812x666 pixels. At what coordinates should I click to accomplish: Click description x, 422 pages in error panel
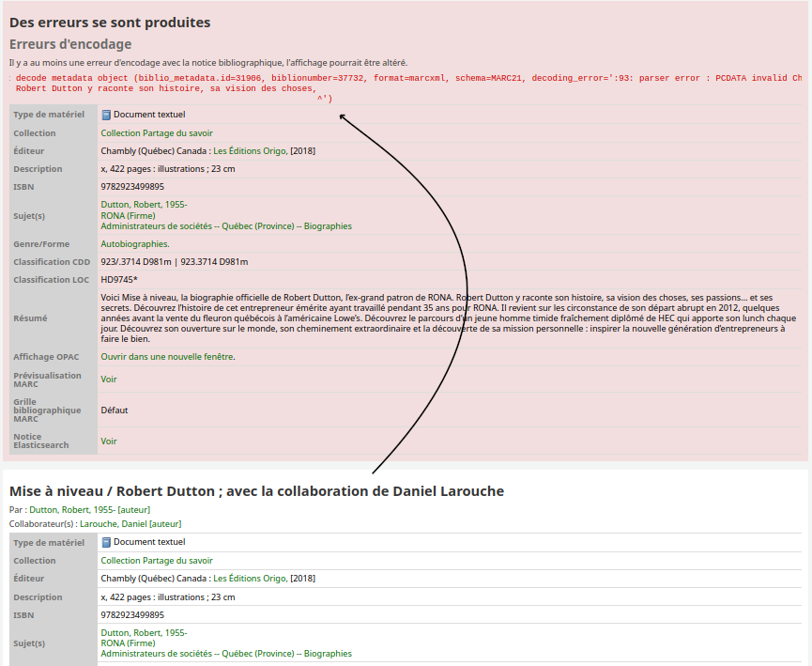pyautogui.click(x=168, y=169)
